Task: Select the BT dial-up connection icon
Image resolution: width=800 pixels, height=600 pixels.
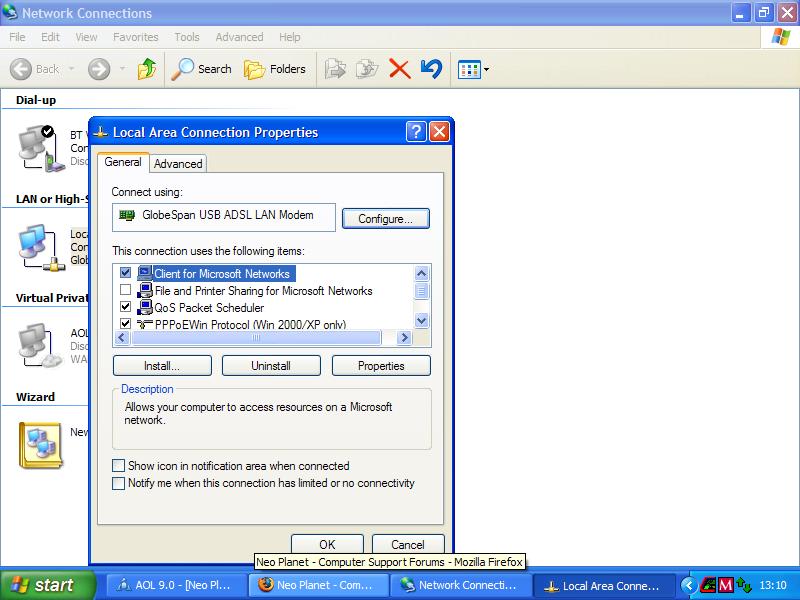Action: [41, 148]
